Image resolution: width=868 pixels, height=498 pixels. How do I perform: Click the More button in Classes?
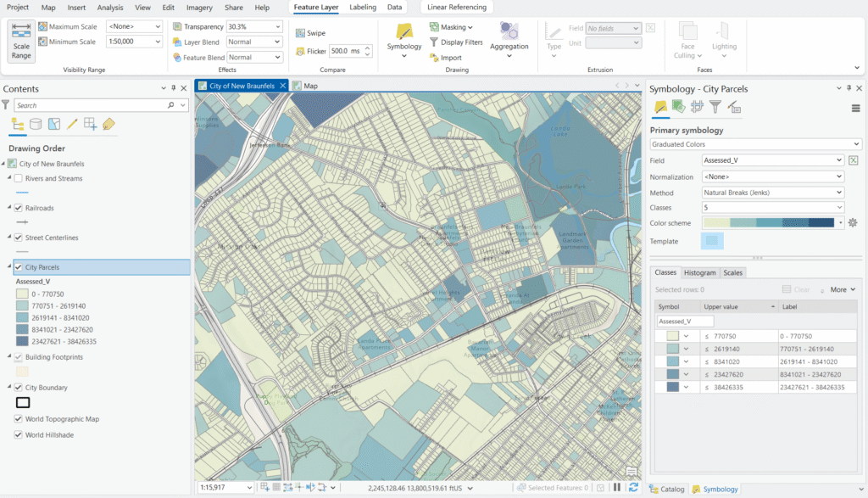841,289
